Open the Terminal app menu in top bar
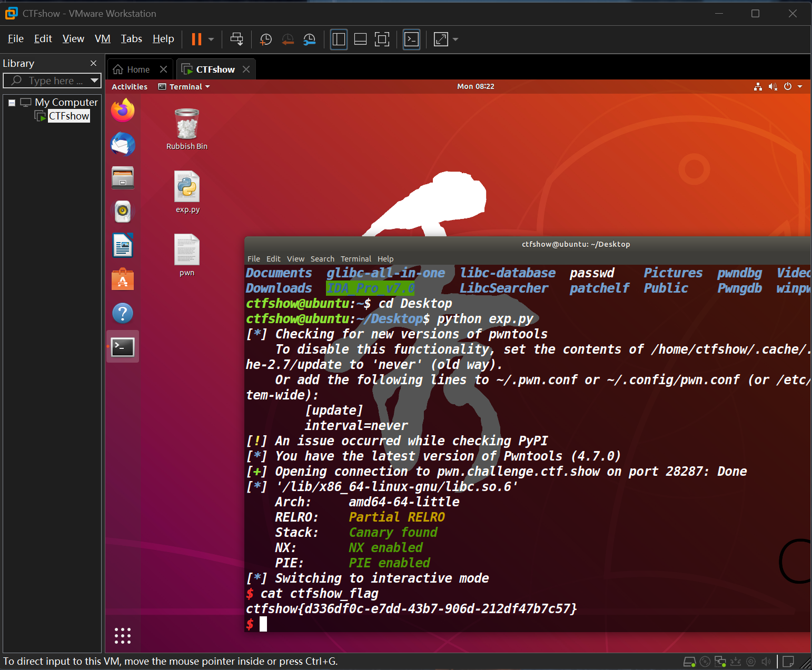The height and width of the screenshot is (670, 812). [x=184, y=87]
